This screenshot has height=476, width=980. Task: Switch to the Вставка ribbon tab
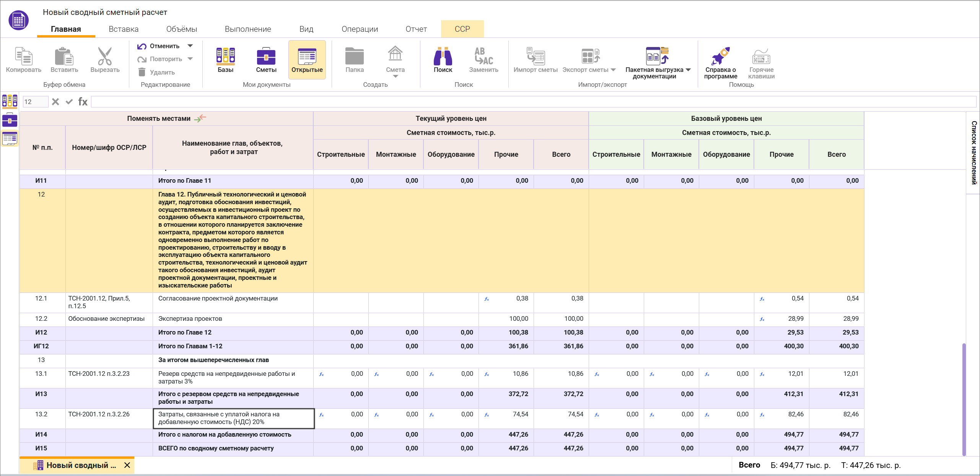[x=124, y=29]
